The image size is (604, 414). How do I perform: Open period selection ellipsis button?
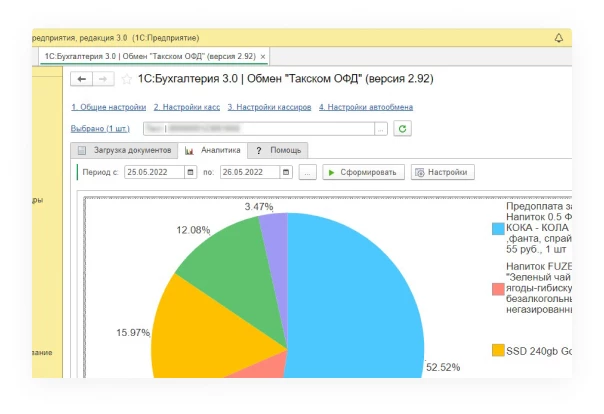307,172
